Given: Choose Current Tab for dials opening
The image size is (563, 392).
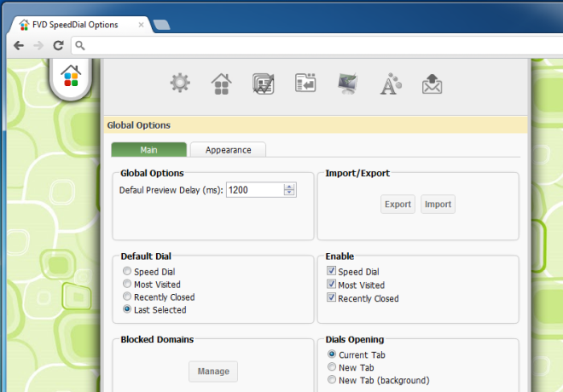Looking at the screenshot, I should pyautogui.click(x=332, y=354).
